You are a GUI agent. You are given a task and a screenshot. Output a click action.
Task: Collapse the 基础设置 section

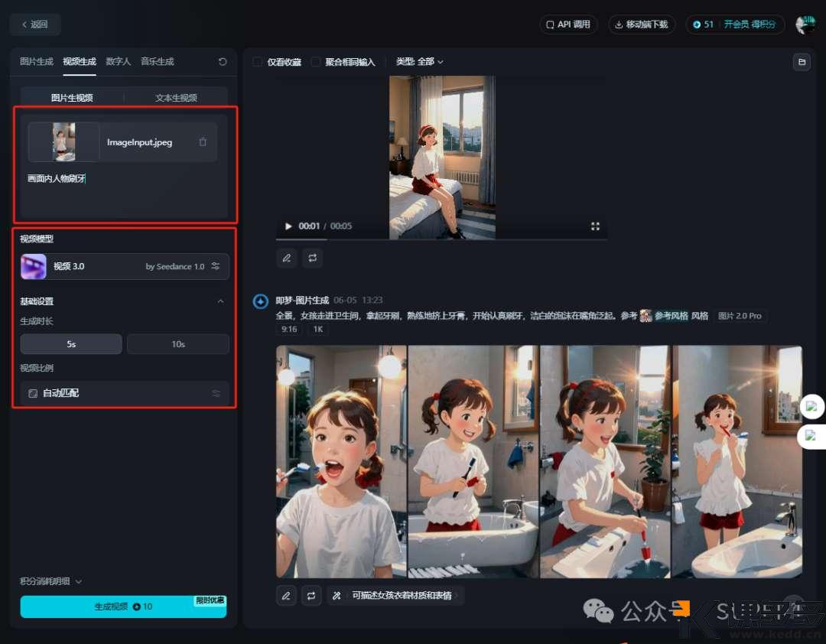tap(221, 301)
